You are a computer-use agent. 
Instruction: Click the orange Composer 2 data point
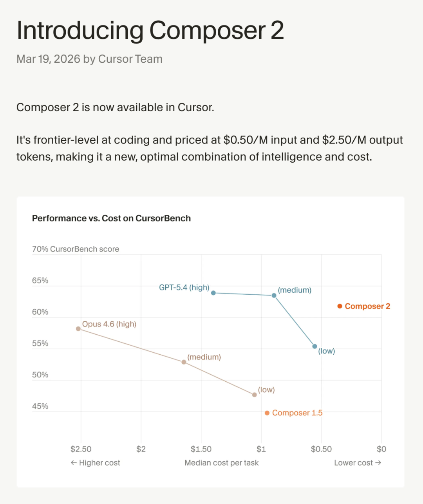(x=340, y=306)
